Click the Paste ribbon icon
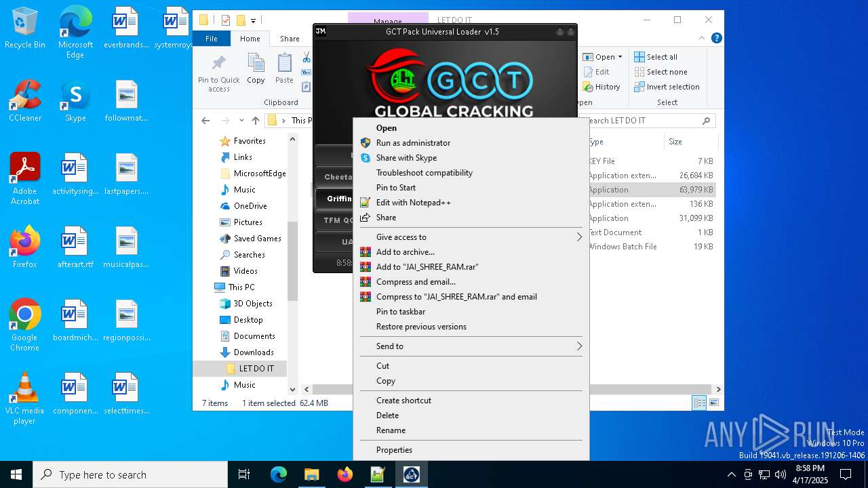The height and width of the screenshot is (488, 868). (x=284, y=69)
